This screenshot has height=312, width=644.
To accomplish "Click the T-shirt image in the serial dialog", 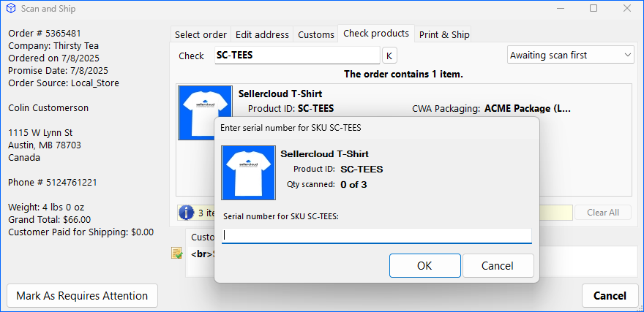I will 249,172.
